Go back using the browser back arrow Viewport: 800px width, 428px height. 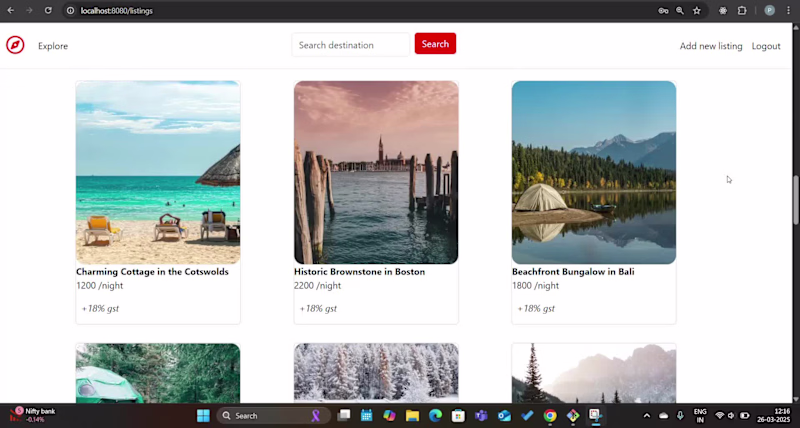coord(10,10)
